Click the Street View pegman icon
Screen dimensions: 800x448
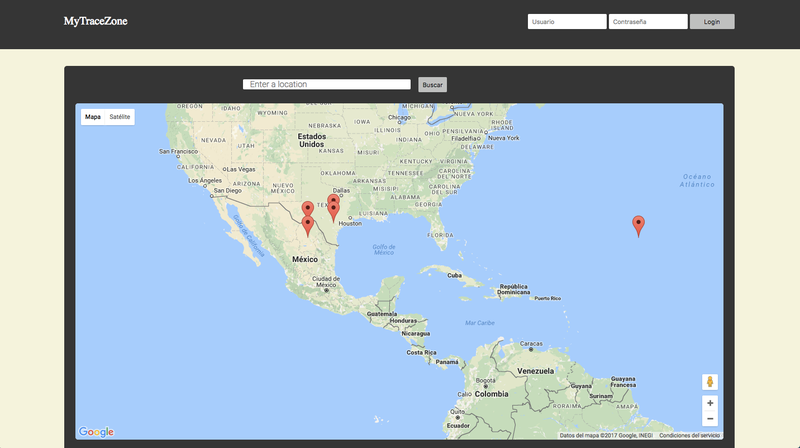point(710,381)
